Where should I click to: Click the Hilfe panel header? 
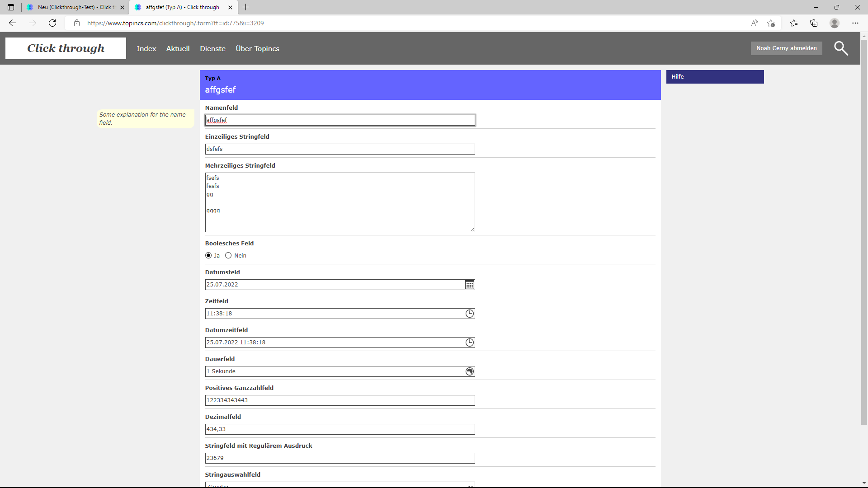[x=714, y=77]
